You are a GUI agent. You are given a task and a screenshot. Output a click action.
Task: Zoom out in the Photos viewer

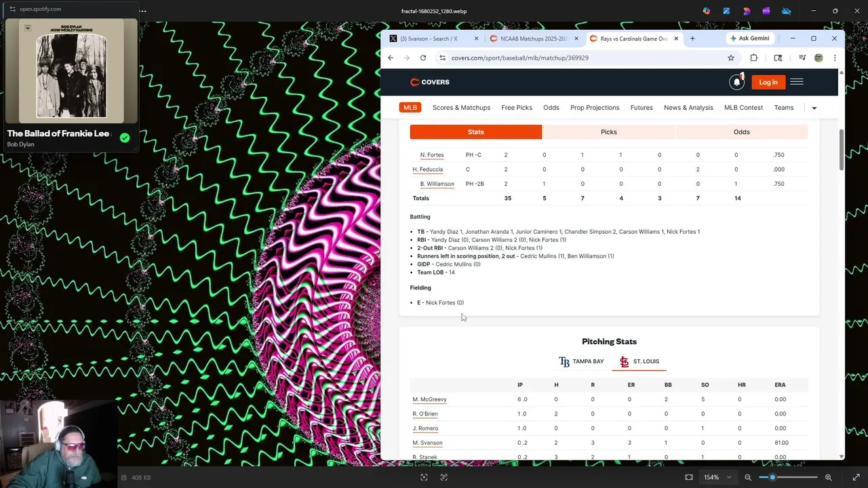(748, 477)
